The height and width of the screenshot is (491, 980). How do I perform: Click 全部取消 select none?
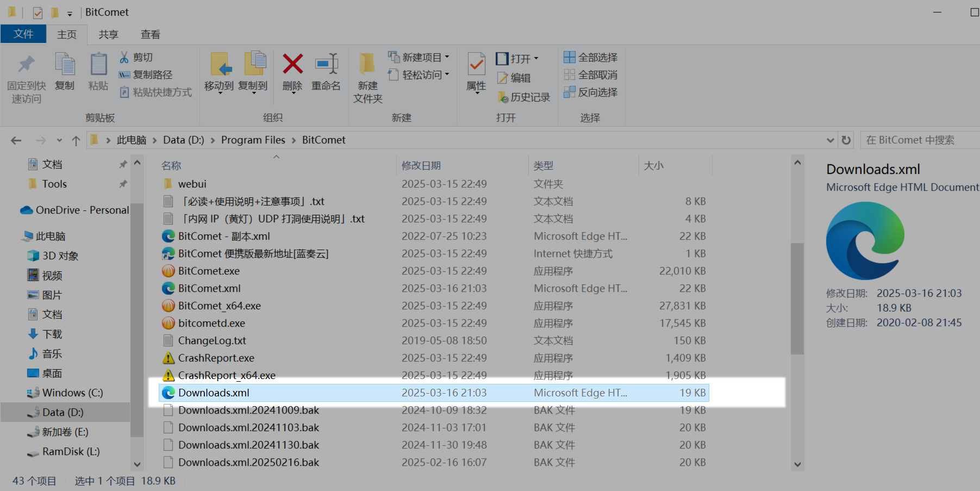(x=591, y=74)
